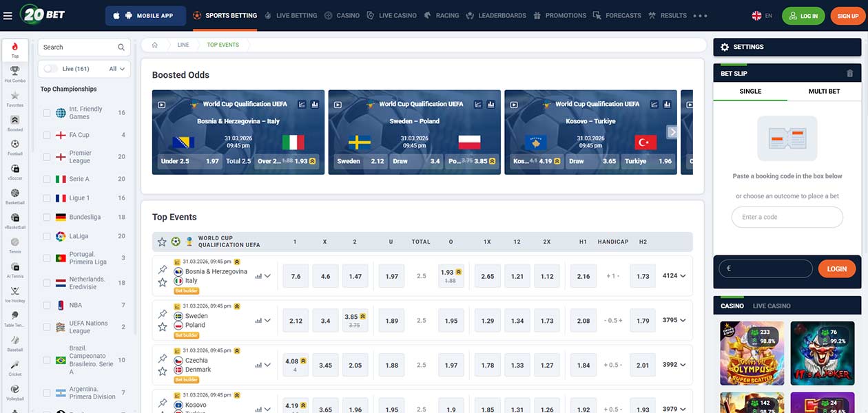Pin the Sweden vs Poland match

164,313
